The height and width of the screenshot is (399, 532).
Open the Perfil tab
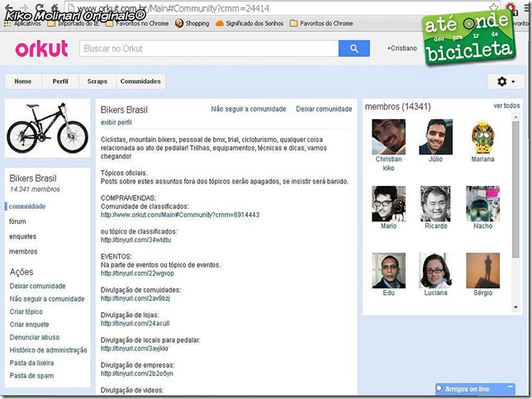click(x=60, y=82)
